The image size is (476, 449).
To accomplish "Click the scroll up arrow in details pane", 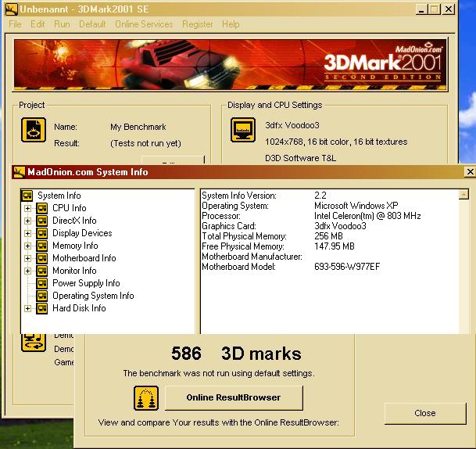I will pyautogui.click(x=463, y=195).
